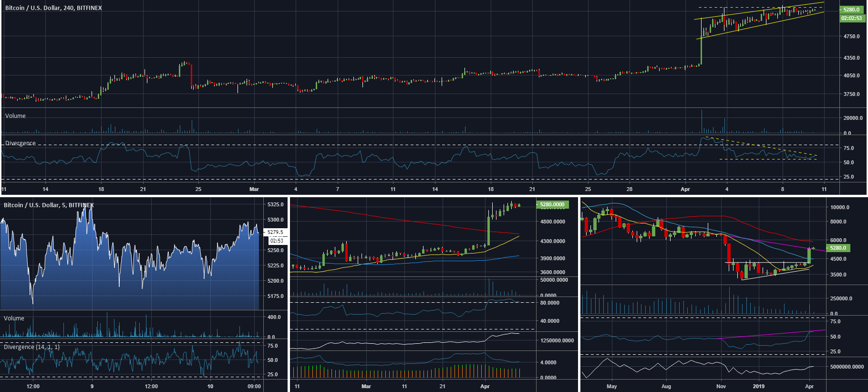Click the 02:53 countdown on the 5-minute chart
The width and height of the screenshot is (868, 392).
pyautogui.click(x=277, y=241)
